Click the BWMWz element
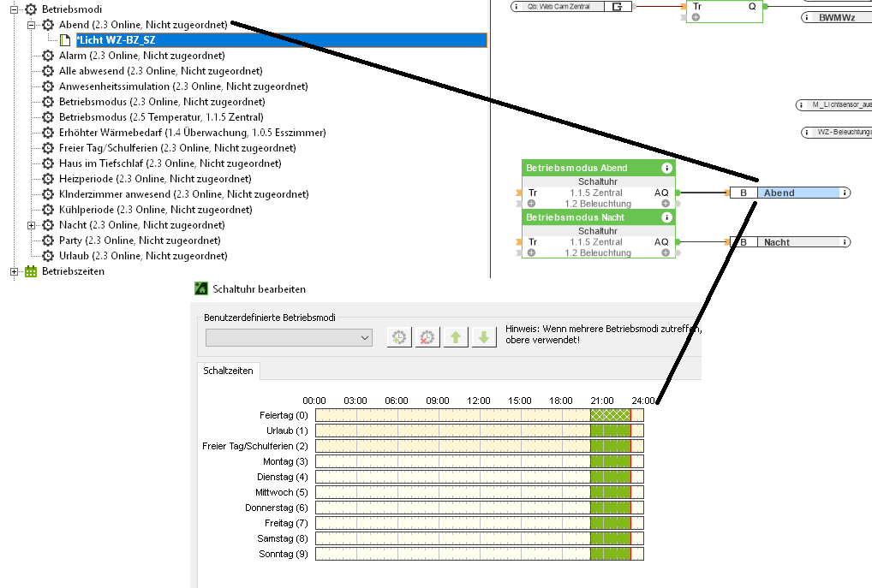The image size is (872, 588). [837, 18]
